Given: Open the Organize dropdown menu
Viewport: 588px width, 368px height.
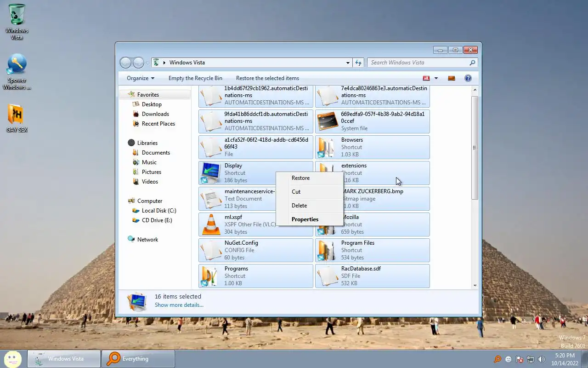Looking at the screenshot, I should pos(141,78).
